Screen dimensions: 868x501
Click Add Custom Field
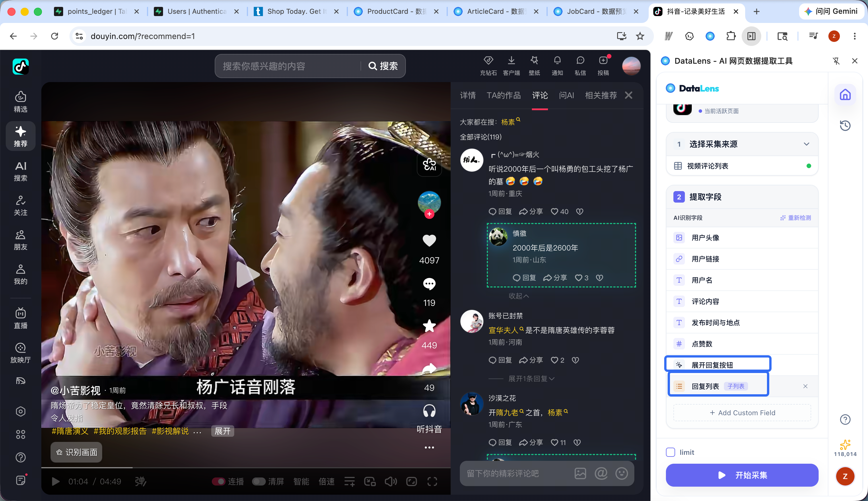(742, 413)
